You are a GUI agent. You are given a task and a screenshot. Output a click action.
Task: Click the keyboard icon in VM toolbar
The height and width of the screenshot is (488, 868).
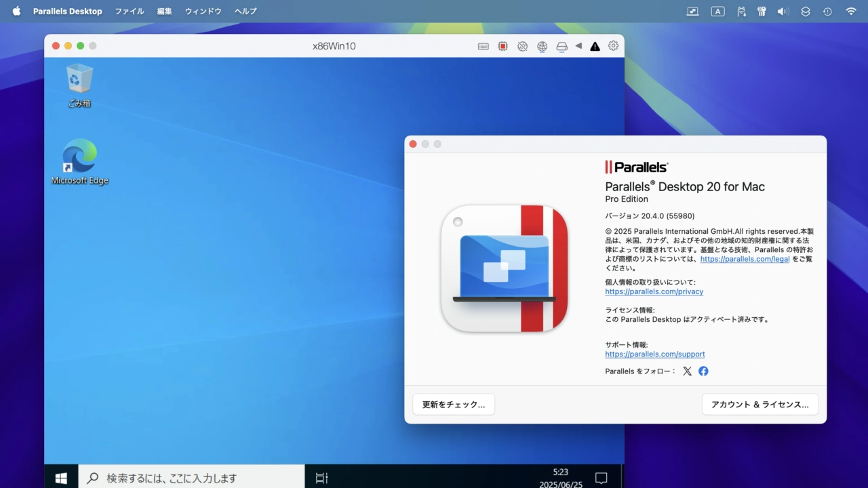click(x=483, y=46)
